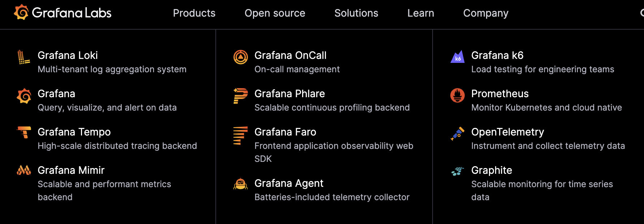Expand the Open source menu
Screen dimensions: 644x224
(x=275, y=13)
